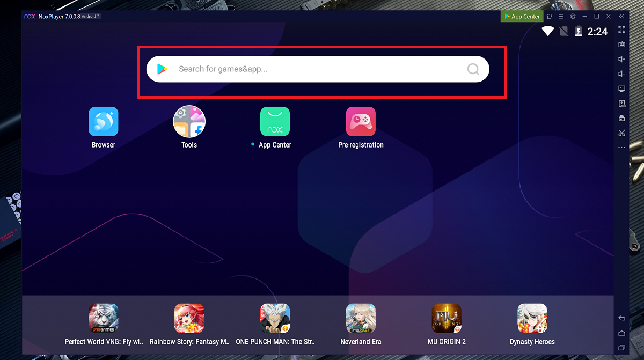Click the NoxPlayer 7.0.0.8 title text
Viewport: 644px width, 360px height.
[x=59, y=17]
